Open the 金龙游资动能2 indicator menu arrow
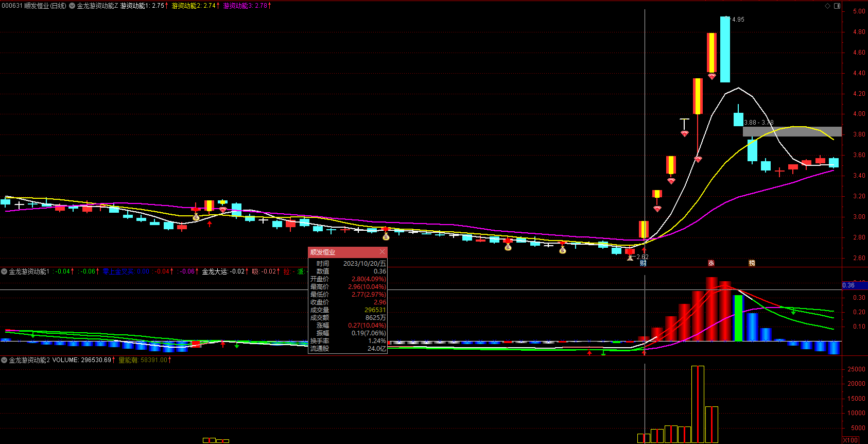The height and width of the screenshot is (444, 868). pos(4,360)
